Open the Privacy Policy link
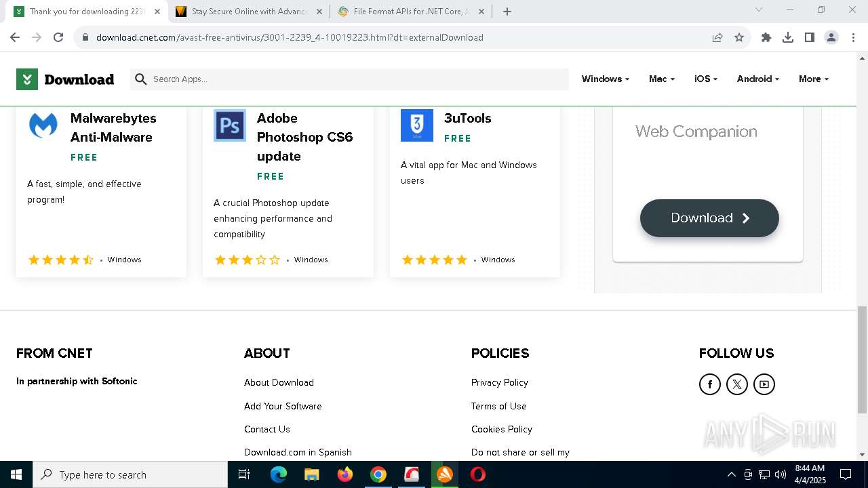Viewport: 868px width, 488px height. 500,382
